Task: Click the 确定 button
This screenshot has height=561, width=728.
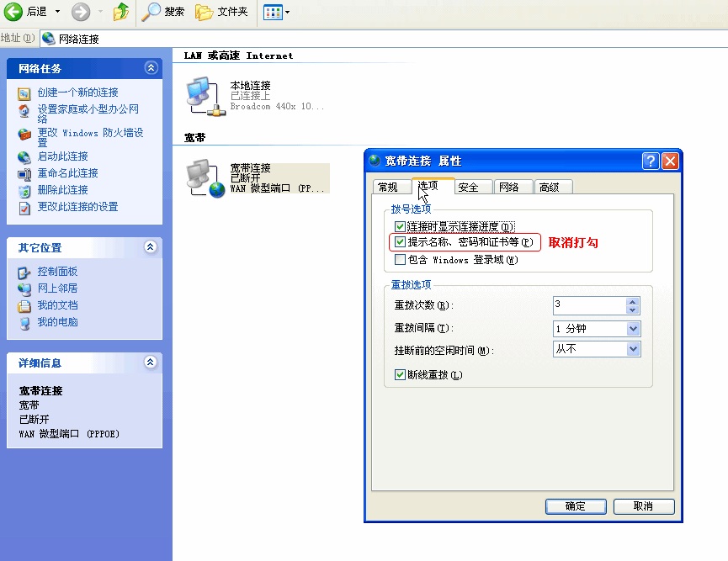Action: (576, 506)
